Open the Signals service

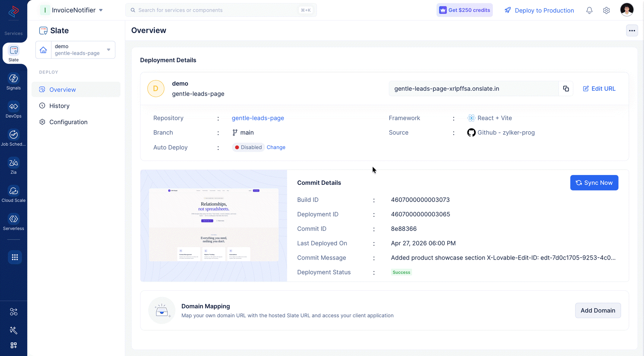(x=14, y=82)
